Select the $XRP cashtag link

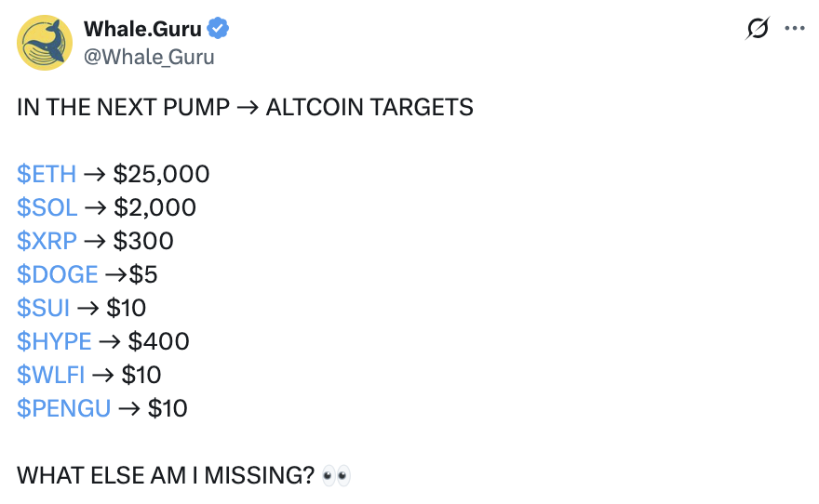point(47,241)
